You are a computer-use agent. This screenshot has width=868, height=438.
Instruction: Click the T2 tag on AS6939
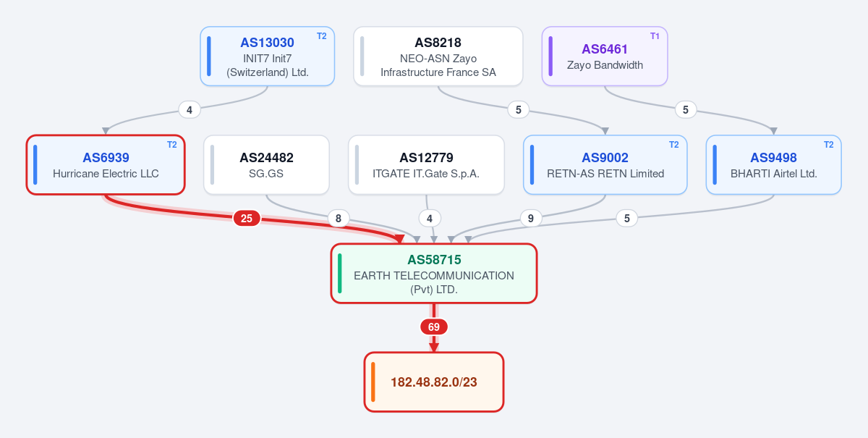click(x=172, y=145)
